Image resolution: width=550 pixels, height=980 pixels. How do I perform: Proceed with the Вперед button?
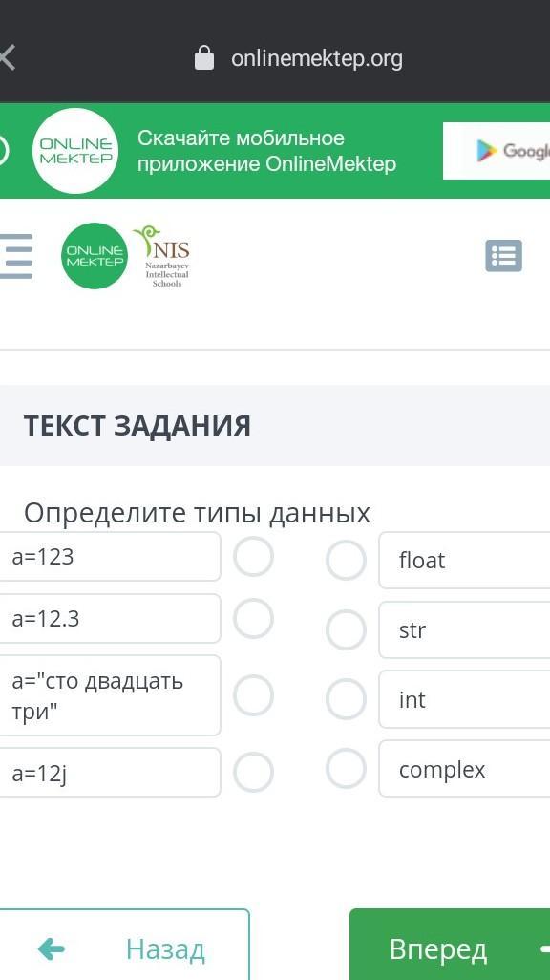tap(450, 945)
